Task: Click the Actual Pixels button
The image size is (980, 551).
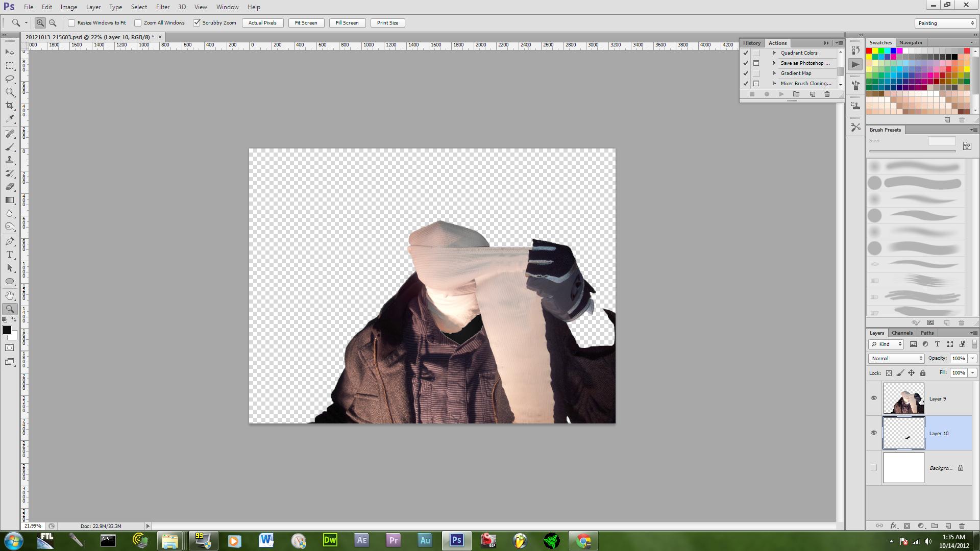Action: (262, 23)
